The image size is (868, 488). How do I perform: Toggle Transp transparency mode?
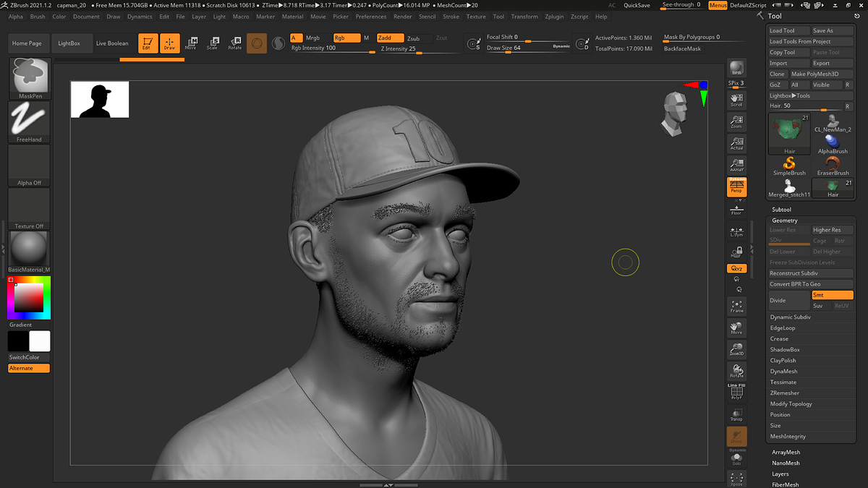coord(736,414)
